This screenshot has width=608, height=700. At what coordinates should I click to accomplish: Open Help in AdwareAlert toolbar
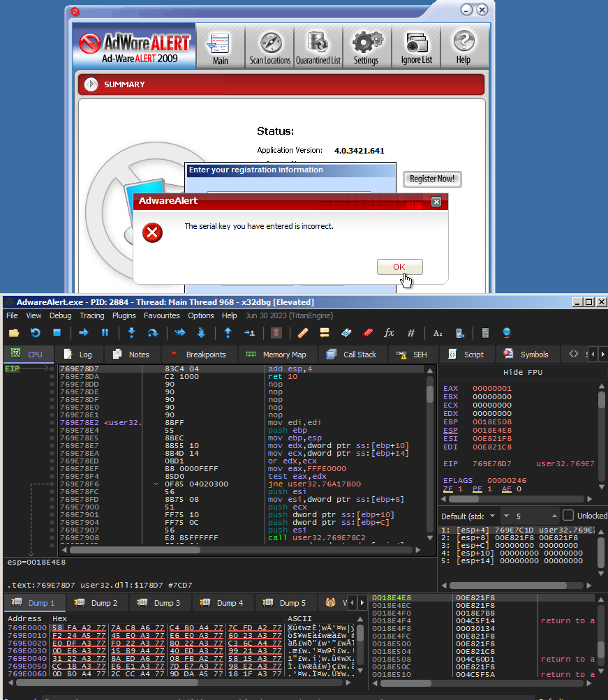pos(464,48)
